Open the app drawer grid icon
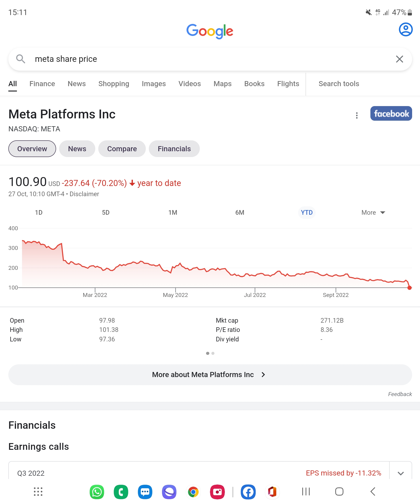This screenshot has height=504, width=420. click(38, 491)
